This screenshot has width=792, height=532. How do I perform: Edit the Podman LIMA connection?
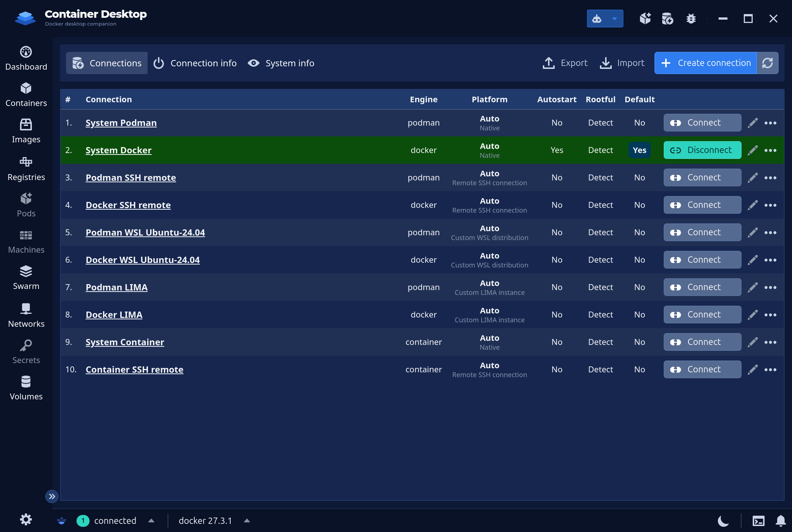(x=753, y=287)
